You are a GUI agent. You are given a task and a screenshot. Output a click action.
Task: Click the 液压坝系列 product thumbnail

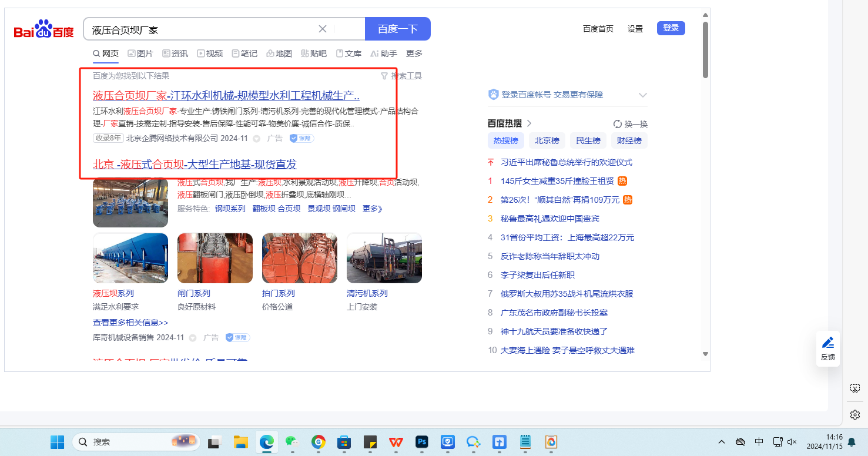[130, 259]
